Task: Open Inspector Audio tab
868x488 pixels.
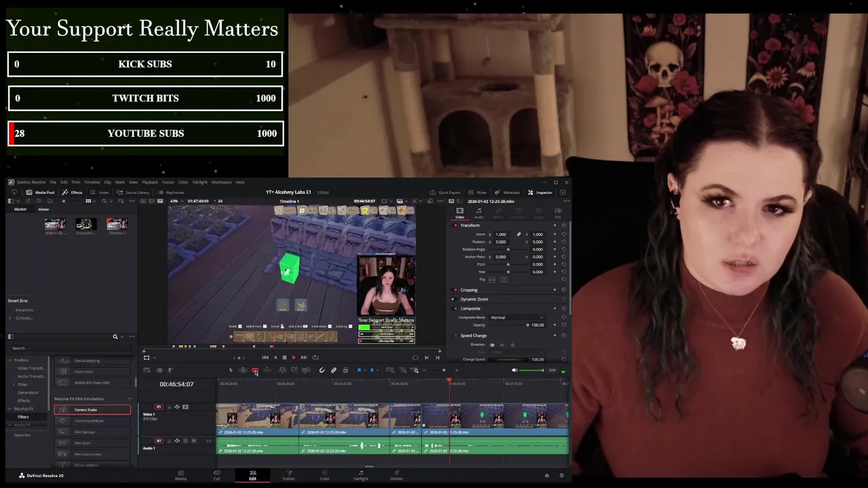Action: click(479, 213)
